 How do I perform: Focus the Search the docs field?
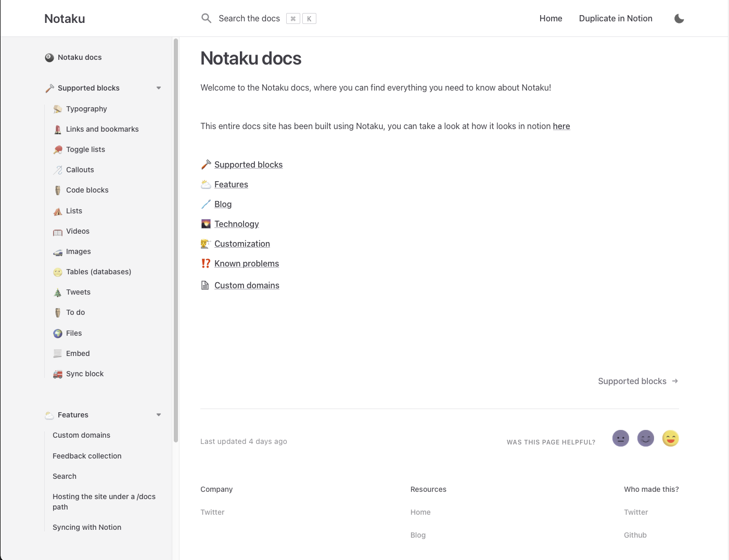[259, 19]
